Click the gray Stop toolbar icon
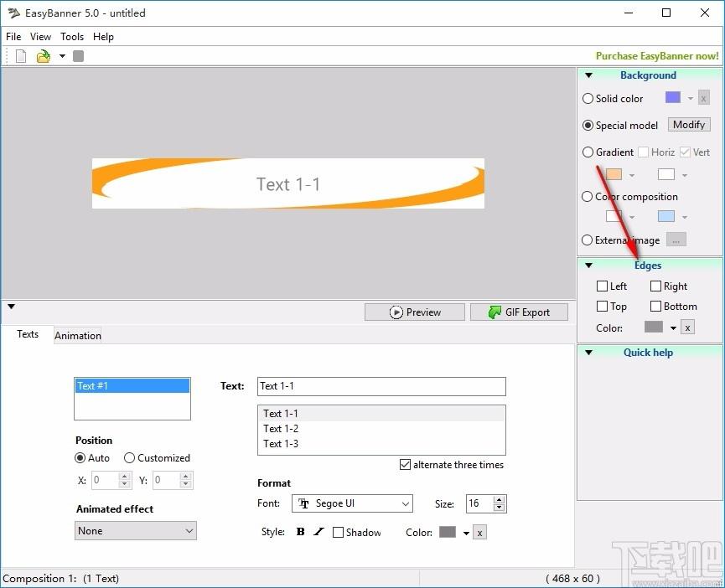 pyautogui.click(x=79, y=56)
